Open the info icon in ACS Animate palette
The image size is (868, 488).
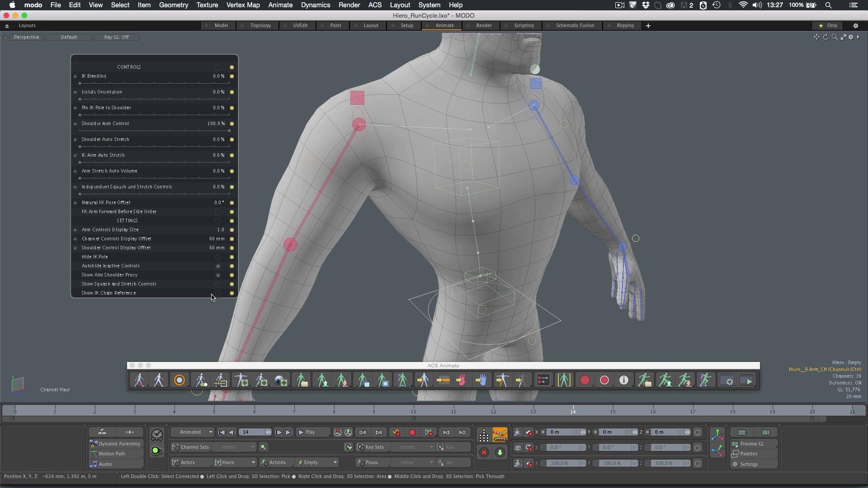623,380
